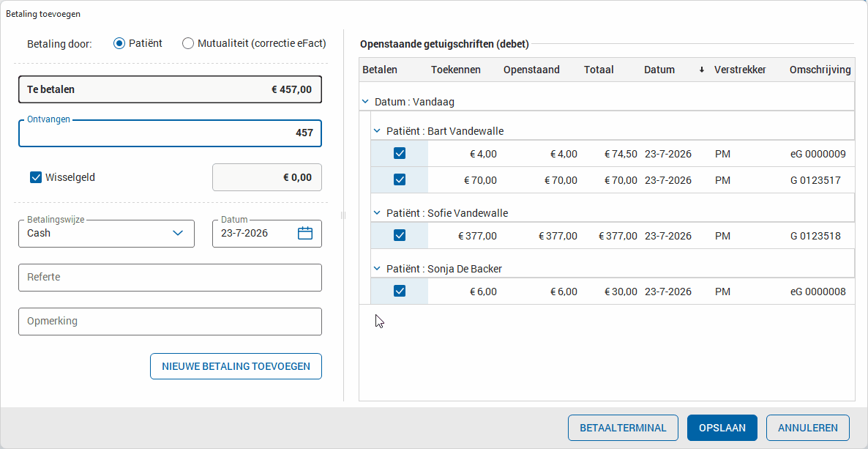The width and height of the screenshot is (868, 449).
Task: Click Te betalen € 457,00 box
Action: pos(170,89)
